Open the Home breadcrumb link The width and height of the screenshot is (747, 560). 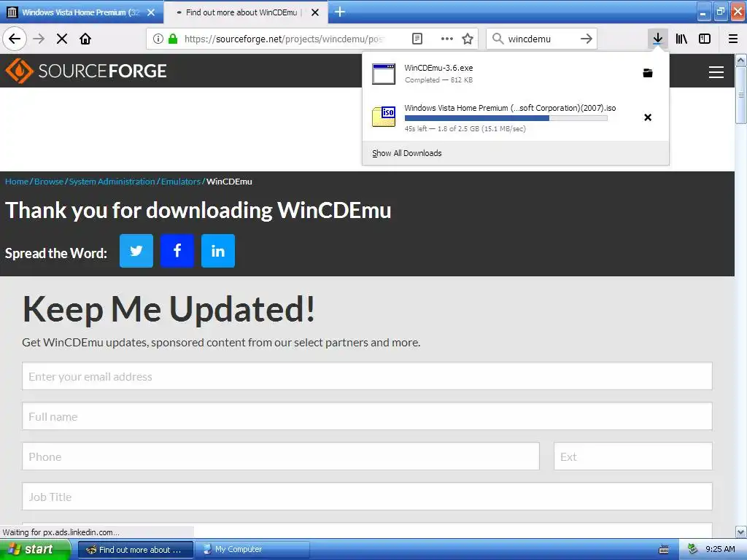pos(17,182)
